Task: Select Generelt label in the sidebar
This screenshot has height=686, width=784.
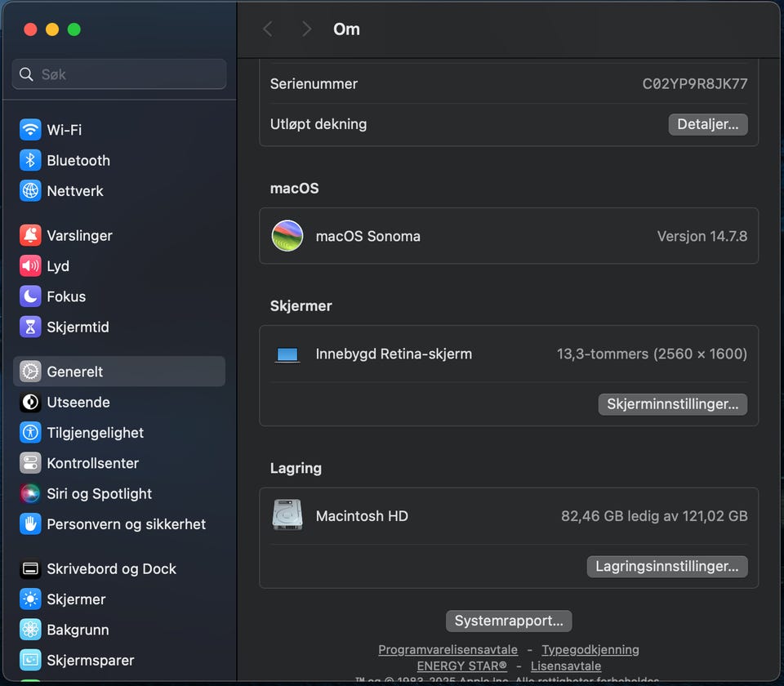Action: click(x=75, y=372)
